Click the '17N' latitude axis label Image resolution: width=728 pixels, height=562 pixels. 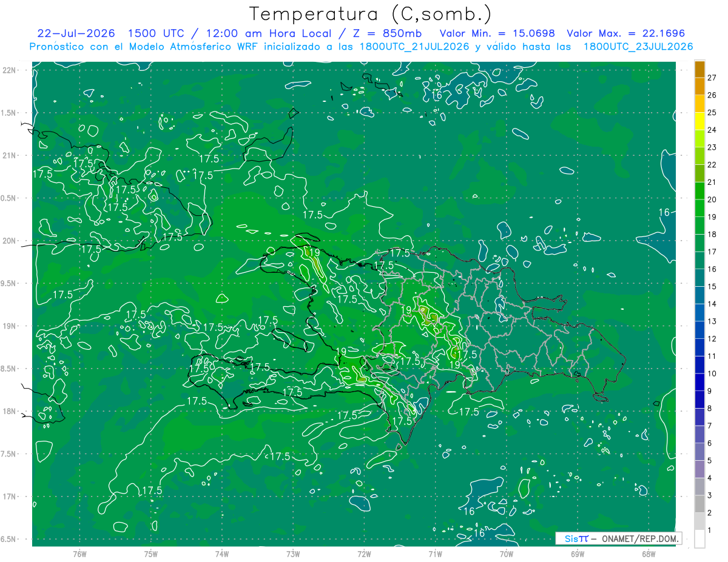9,497
